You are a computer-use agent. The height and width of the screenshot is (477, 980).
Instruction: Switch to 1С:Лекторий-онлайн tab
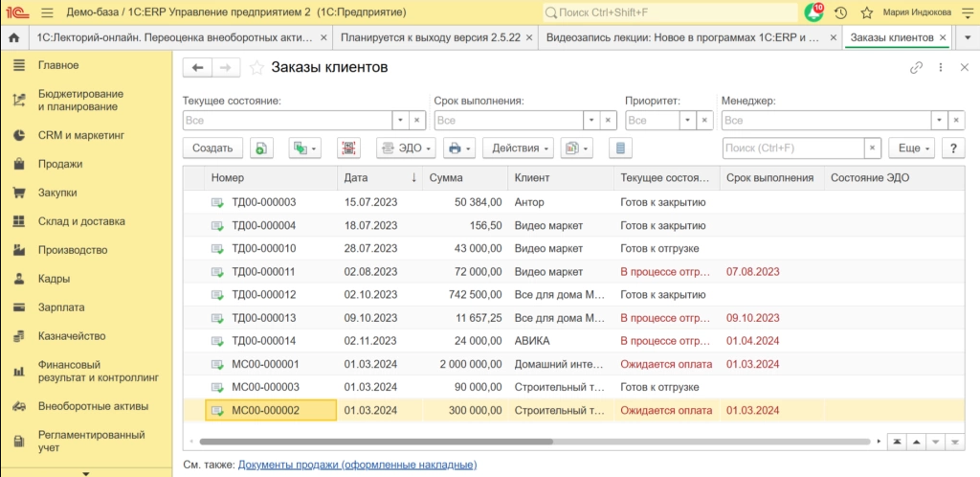(x=174, y=38)
